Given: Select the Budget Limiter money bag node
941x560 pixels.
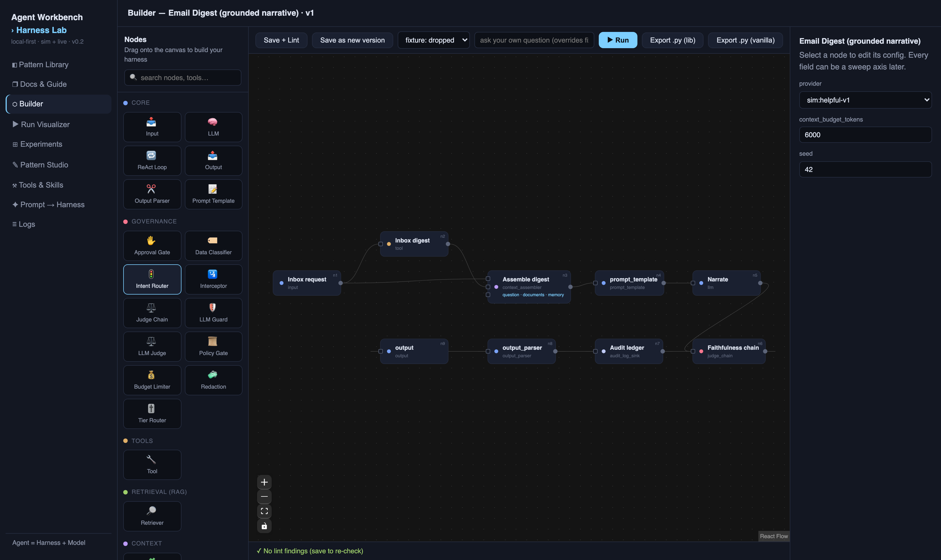Looking at the screenshot, I should tap(152, 380).
